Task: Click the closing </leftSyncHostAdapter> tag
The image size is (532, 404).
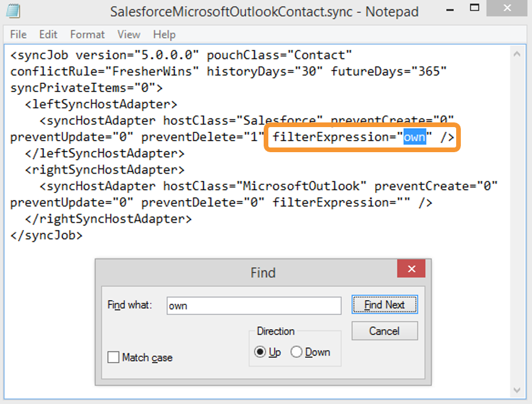Action: 105,153
